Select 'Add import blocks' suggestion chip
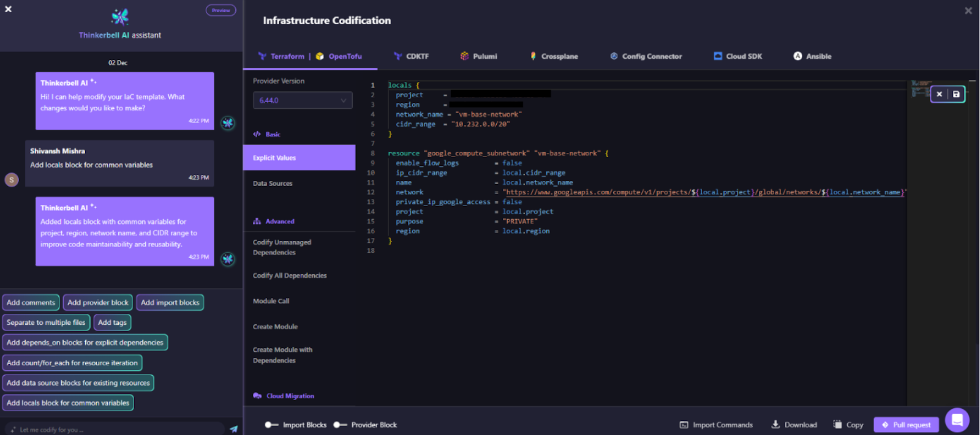980x435 pixels. (x=170, y=302)
